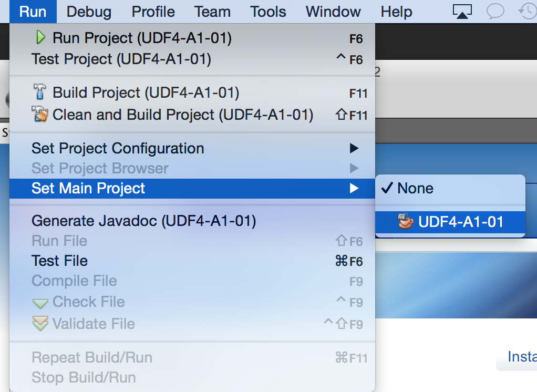Screen dimensions: 537x392
Task: Open the Debug menu
Action: click(89, 12)
